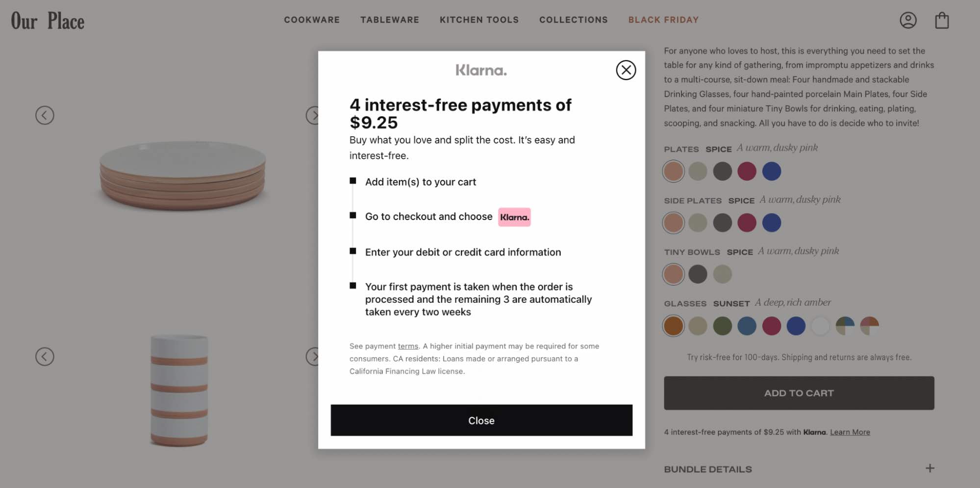Click Learn More about Klarna payments
The height and width of the screenshot is (488, 980).
tap(850, 432)
